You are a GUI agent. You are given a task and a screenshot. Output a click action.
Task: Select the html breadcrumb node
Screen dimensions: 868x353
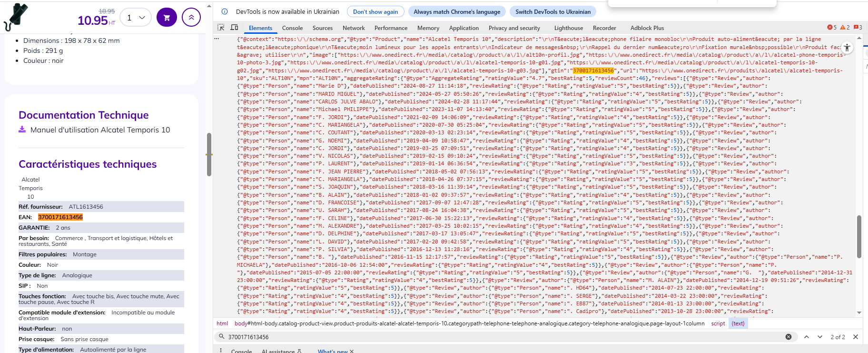point(222,323)
